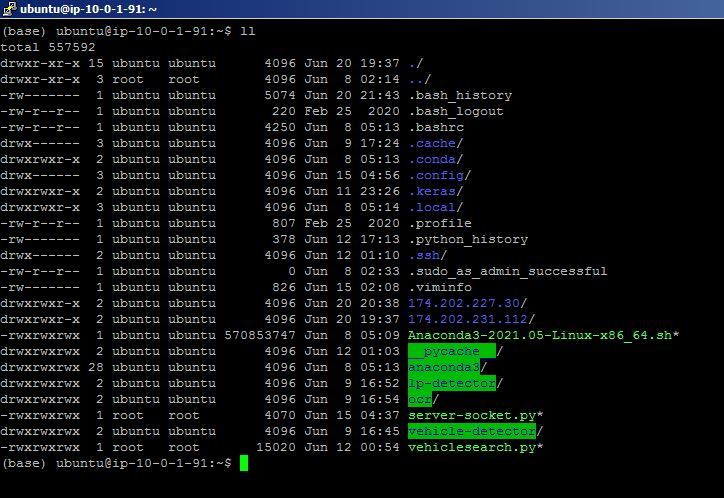Click the window title ubuntu@ip-10-0-1-91

click(x=88, y=9)
